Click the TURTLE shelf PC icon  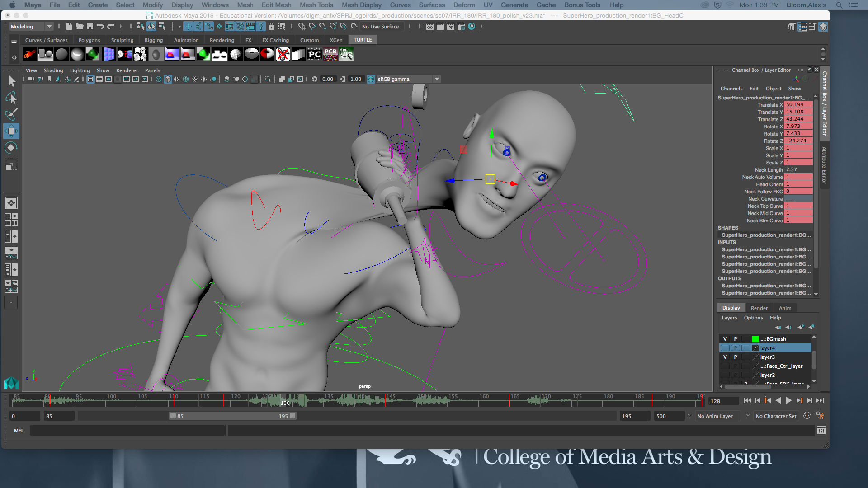pos(314,55)
